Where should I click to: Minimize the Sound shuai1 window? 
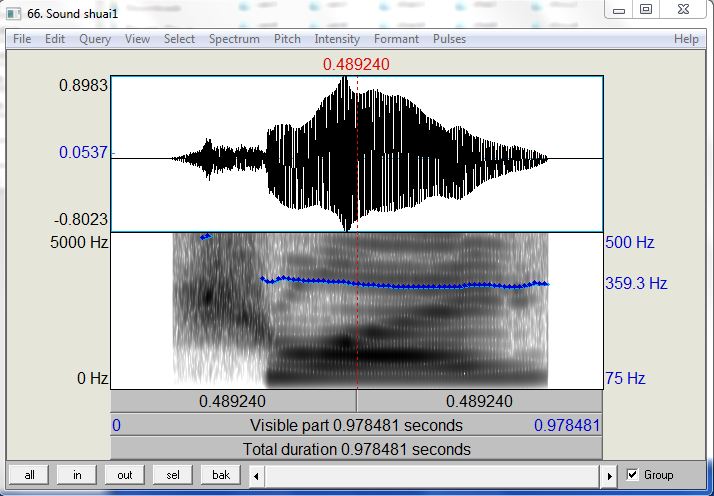618,10
